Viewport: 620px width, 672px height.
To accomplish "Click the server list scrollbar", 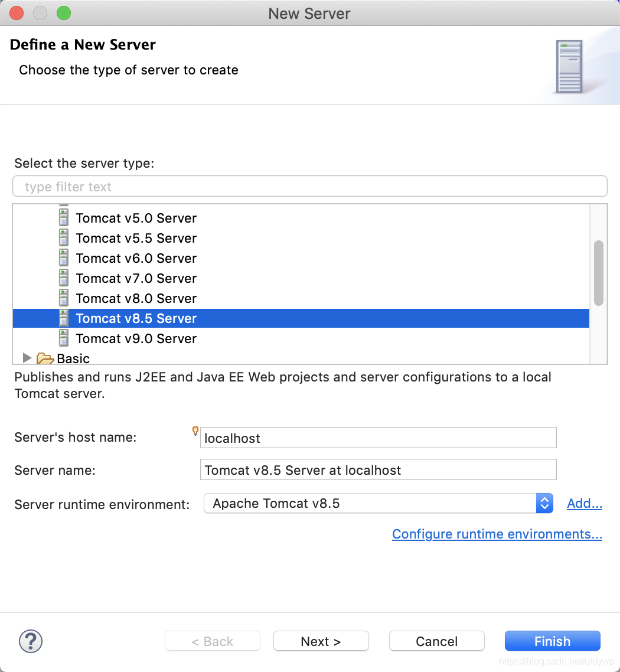I will [x=598, y=272].
